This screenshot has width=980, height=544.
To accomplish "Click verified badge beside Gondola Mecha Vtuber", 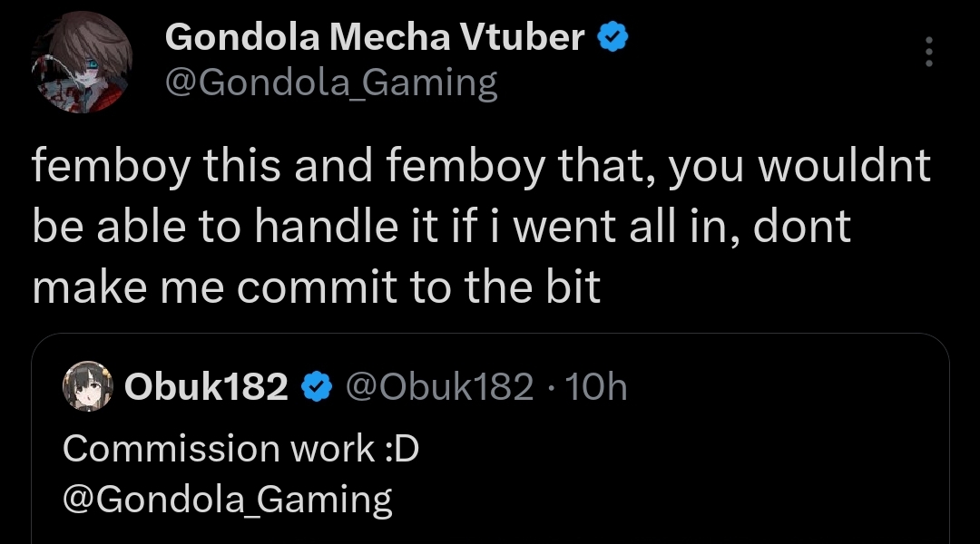I will pos(614,38).
